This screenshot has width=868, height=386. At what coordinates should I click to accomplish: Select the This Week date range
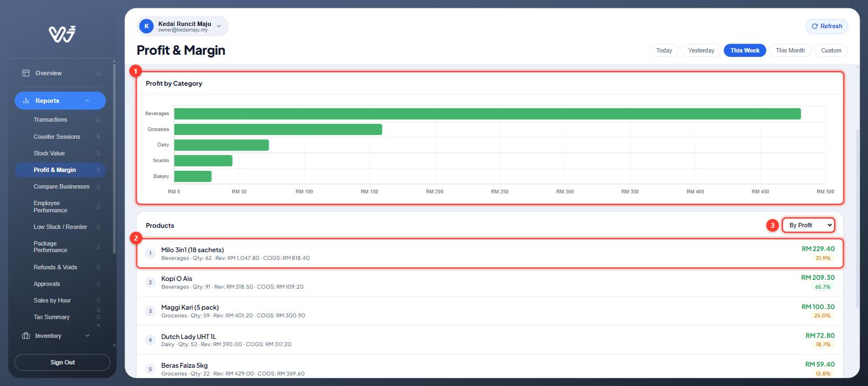point(745,50)
